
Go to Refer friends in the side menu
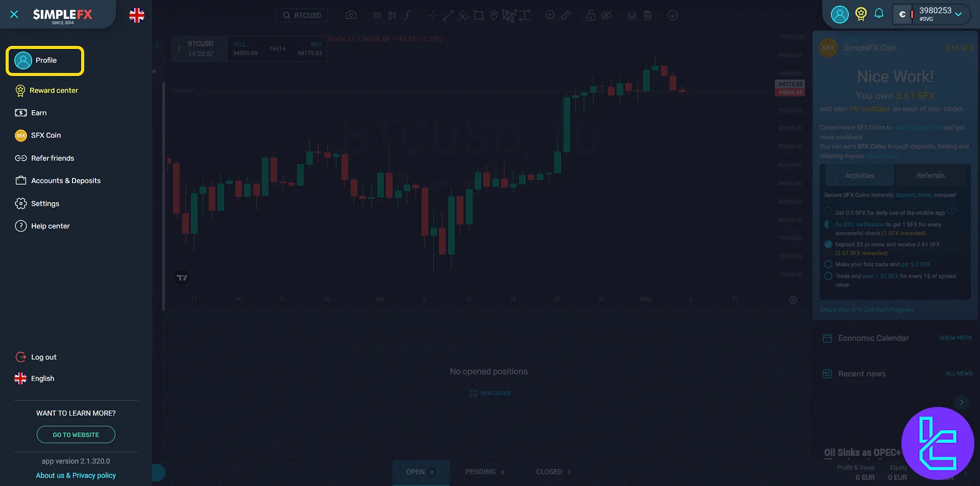coord(44,158)
